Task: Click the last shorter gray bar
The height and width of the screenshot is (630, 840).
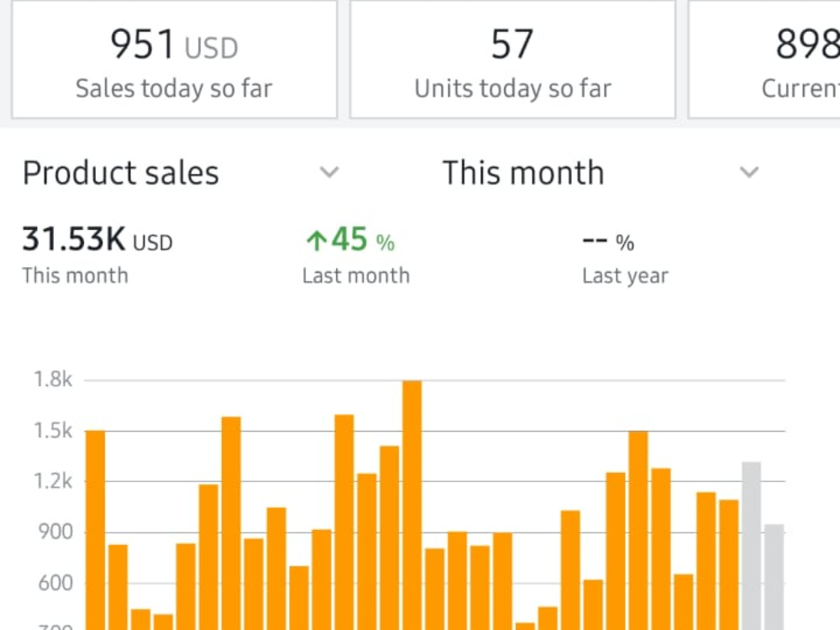Action: [774, 577]
